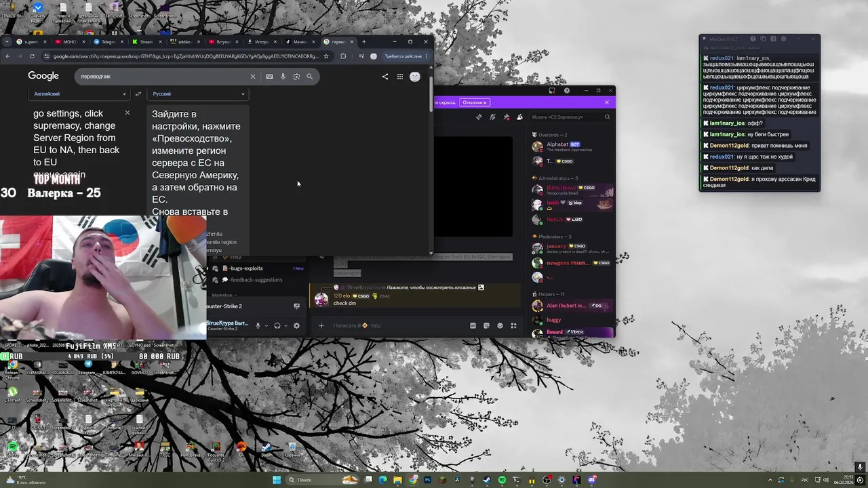
Task: Bookmark this page with the star icon
Action: [326, 56]
